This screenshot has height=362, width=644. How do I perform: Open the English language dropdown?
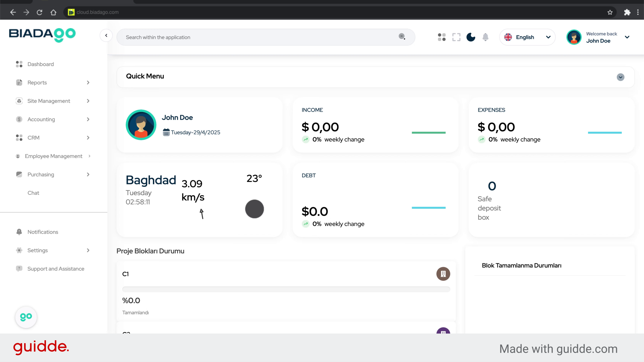tap(527, 37)
